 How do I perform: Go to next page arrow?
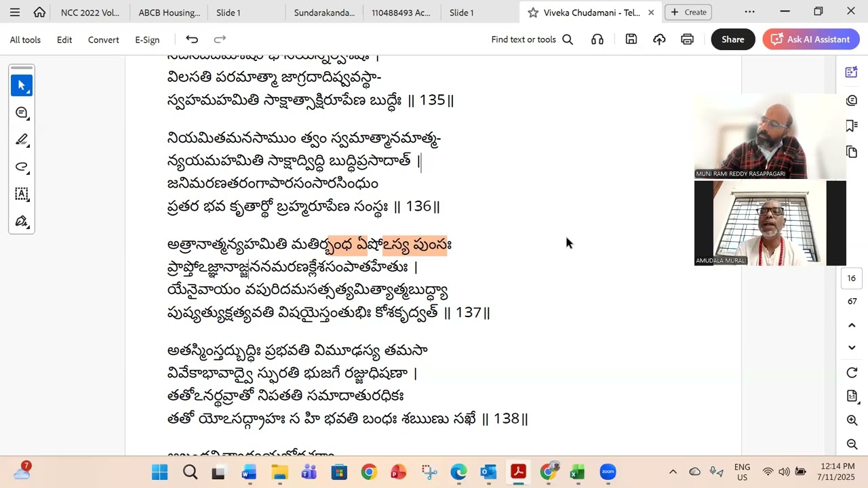point(852,348)
